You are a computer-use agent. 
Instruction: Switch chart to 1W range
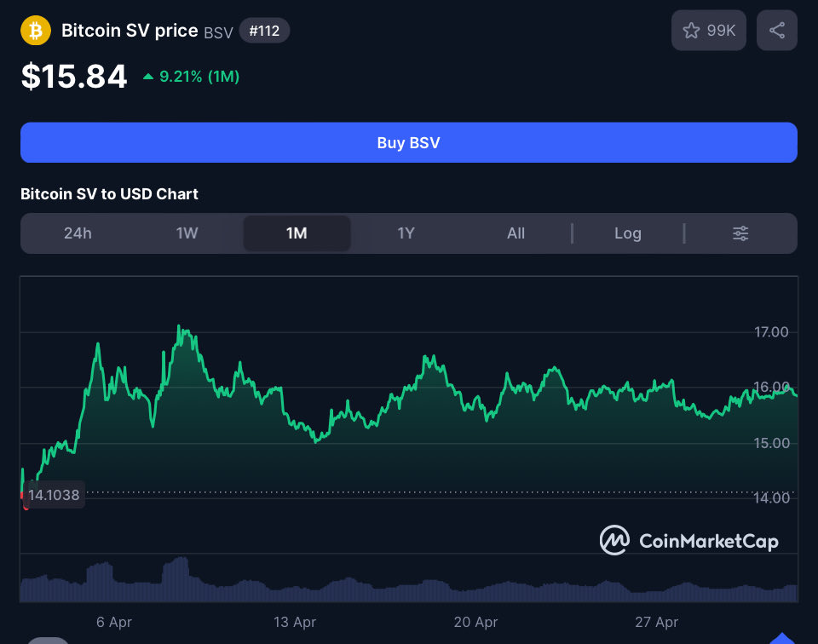[x=187, y=233]
